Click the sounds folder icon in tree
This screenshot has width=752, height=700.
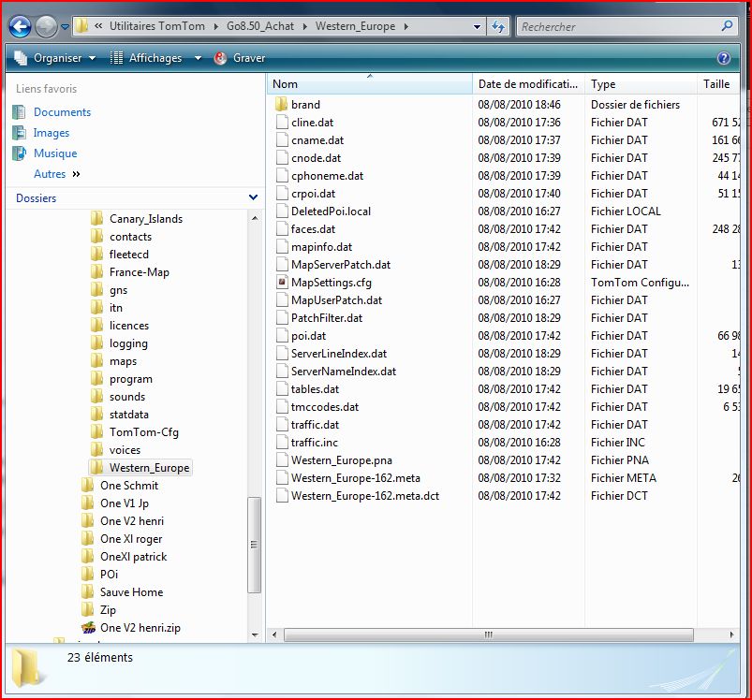tap(96, 396)
